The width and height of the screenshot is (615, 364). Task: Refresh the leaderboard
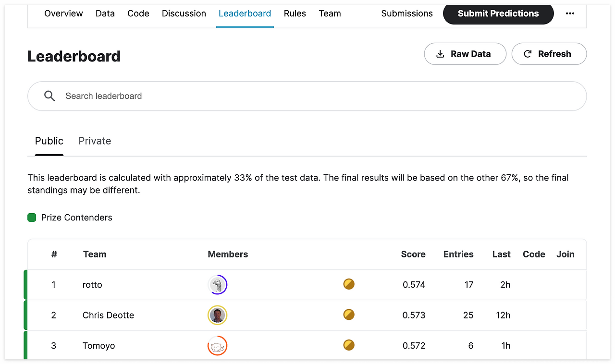pos(549,54)
